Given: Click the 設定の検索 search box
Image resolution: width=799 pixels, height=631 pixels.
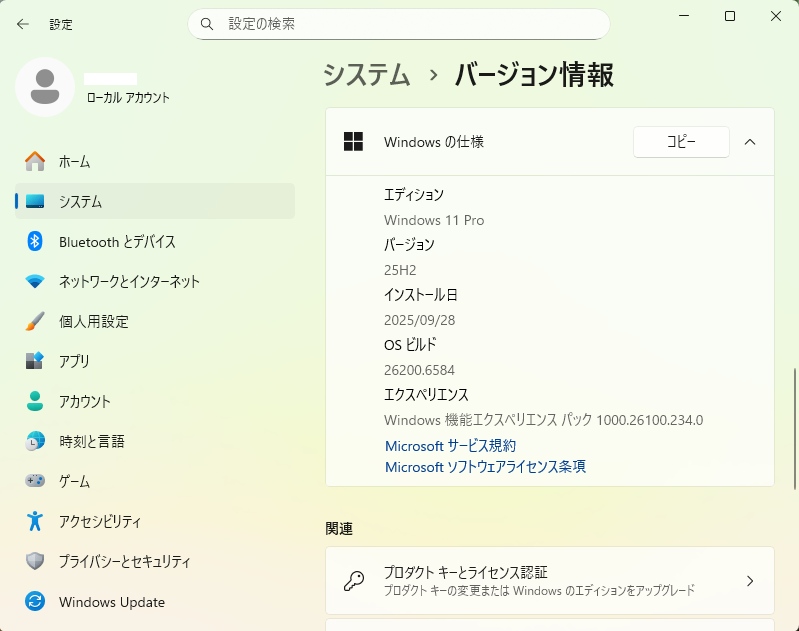Looking at the screenshot, I should [x=400, y=23].
